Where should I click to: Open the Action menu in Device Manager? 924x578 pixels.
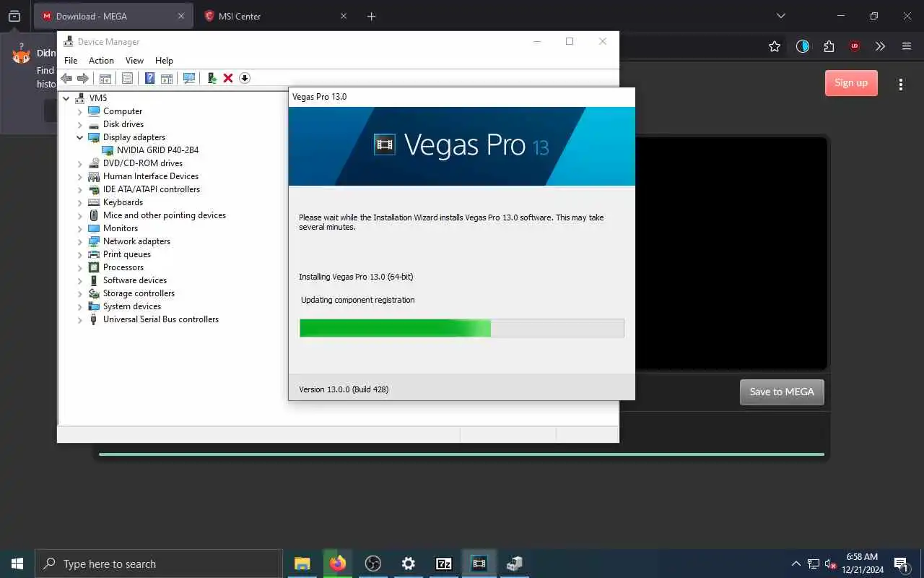[101, 61]
